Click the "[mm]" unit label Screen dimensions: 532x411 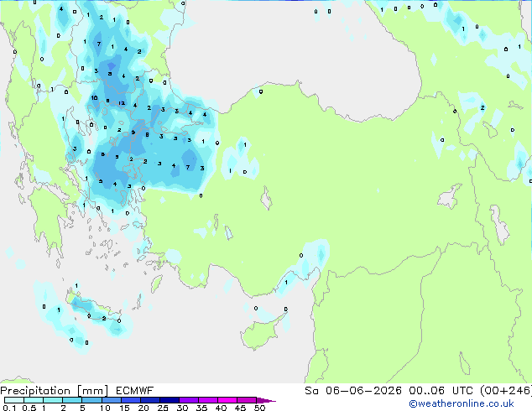point(92,391)
